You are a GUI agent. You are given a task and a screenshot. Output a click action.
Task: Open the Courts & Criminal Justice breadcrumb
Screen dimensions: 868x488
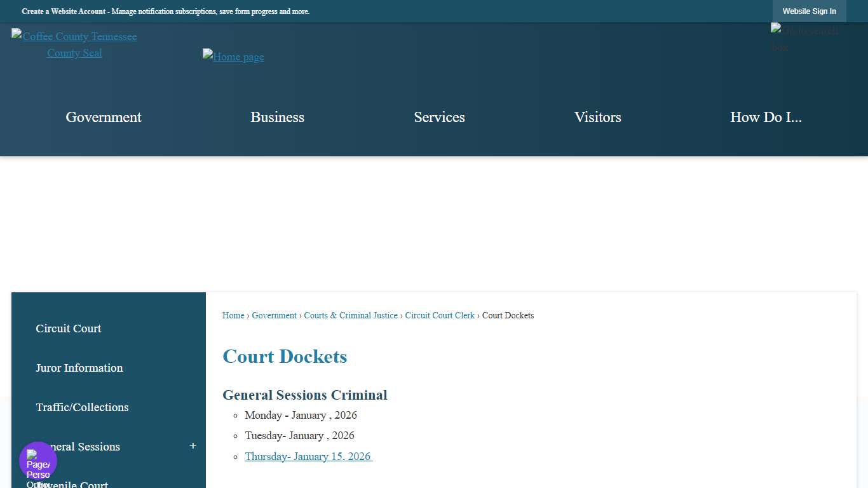click(351, 315)
